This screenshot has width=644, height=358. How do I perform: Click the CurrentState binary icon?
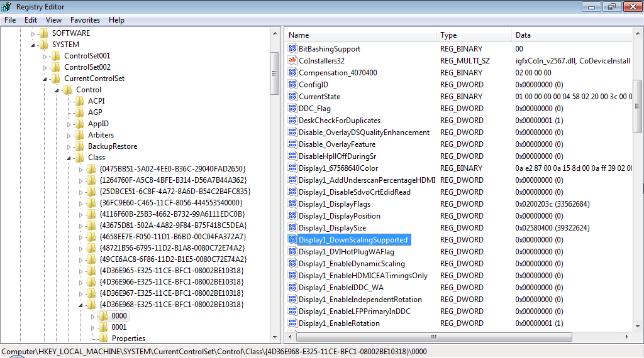click(292, 96)
